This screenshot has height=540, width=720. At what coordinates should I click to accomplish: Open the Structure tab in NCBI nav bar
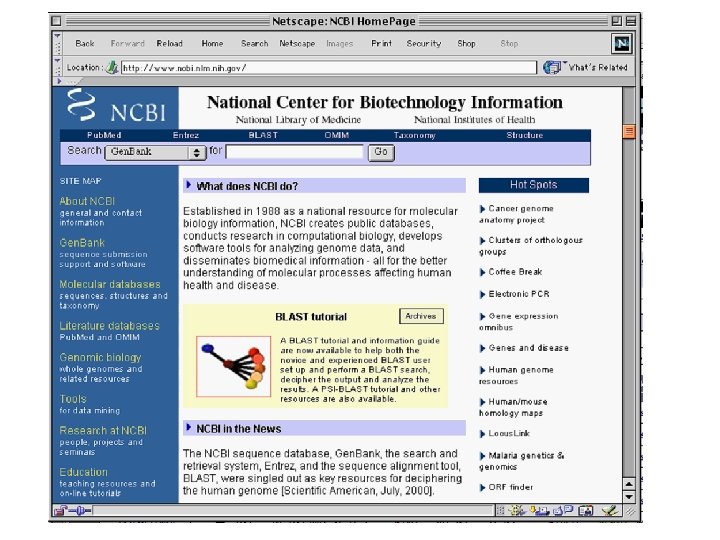pyautogui.click(x=525, y=135)
